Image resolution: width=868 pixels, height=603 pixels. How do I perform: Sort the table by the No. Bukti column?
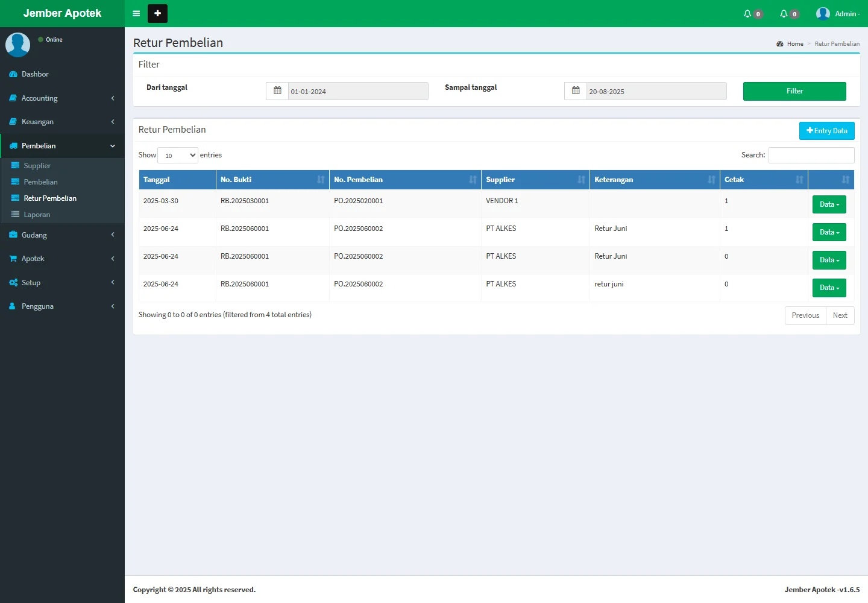[x=272, y=180]
